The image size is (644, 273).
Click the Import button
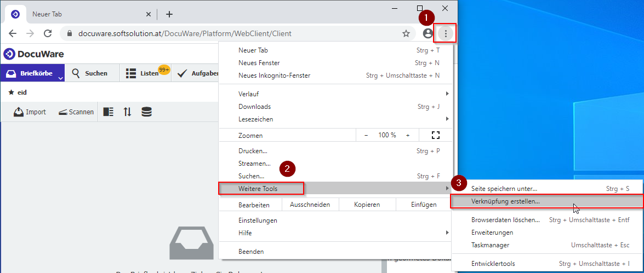click(30, 112)
